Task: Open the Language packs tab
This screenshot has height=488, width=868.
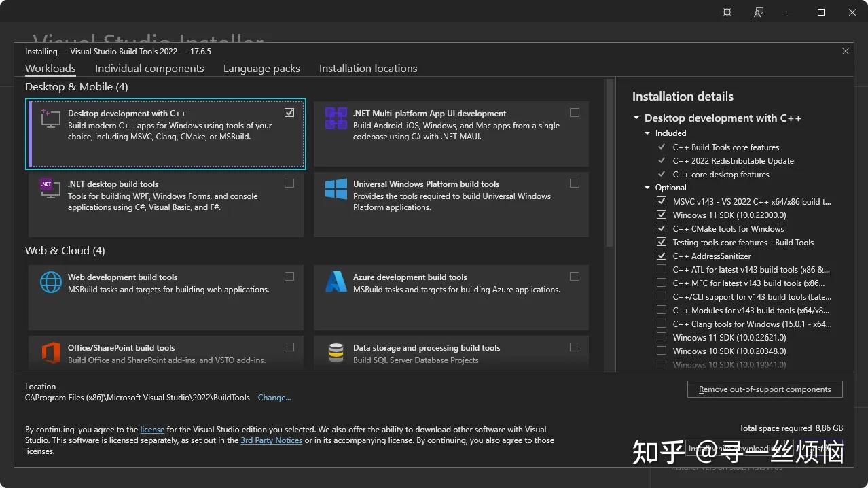Action: (261, 68)
